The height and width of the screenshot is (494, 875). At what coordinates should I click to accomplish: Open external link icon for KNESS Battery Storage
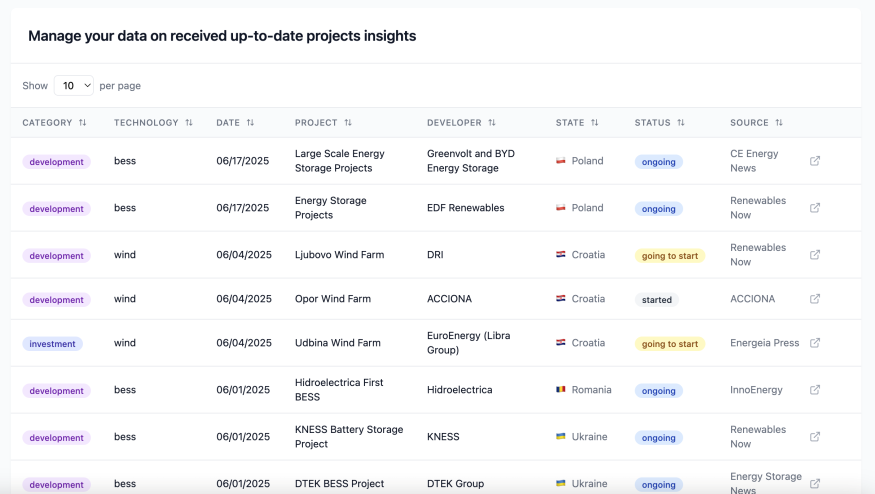815,437
